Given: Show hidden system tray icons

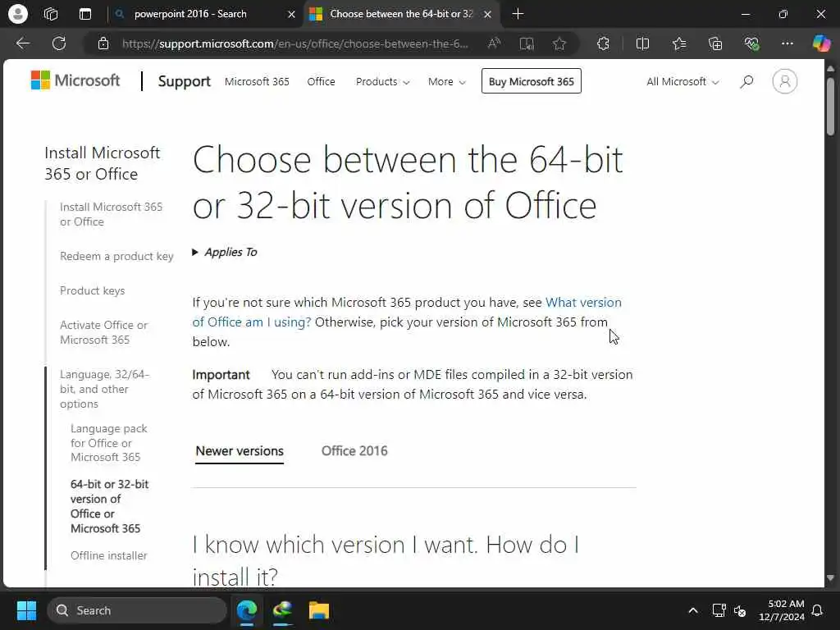Looking at the screenshot, I should (x=692, y=610).
